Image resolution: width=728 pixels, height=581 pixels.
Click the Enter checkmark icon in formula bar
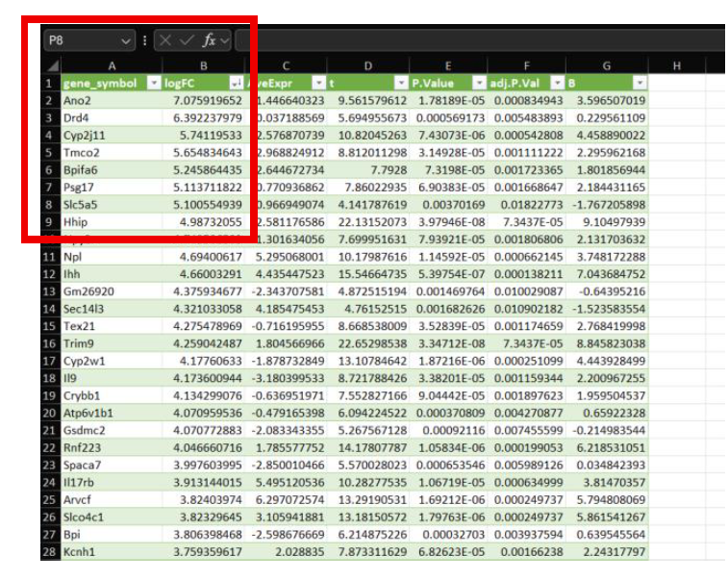[187, 40]
